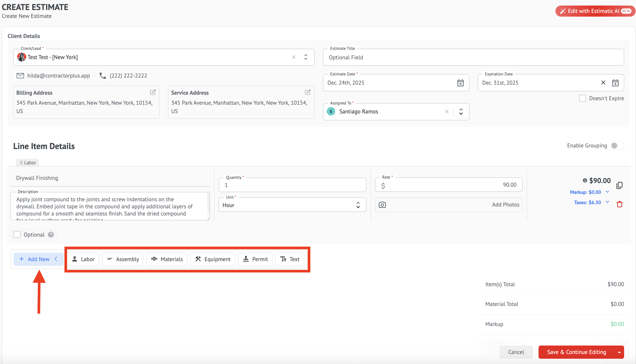Expand the Taxes $6.30 details
Image resolution: width=636 pixels, height=364 pixels.
[607, 202]
